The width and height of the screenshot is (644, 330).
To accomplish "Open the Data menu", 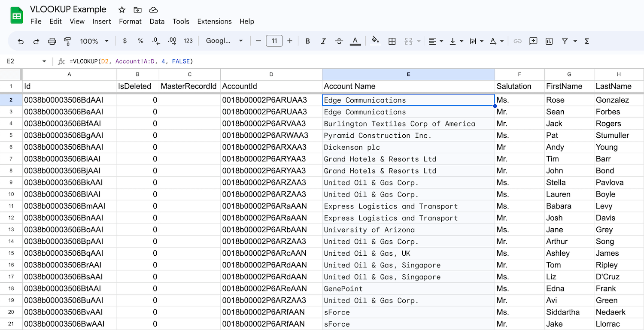I will (x=157, y=21).
